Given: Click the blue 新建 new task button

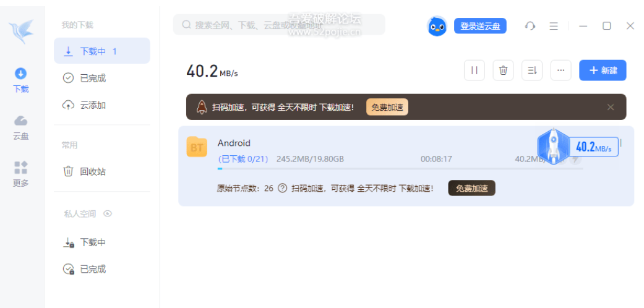Looking at the screenshot, I should [603, 71].
